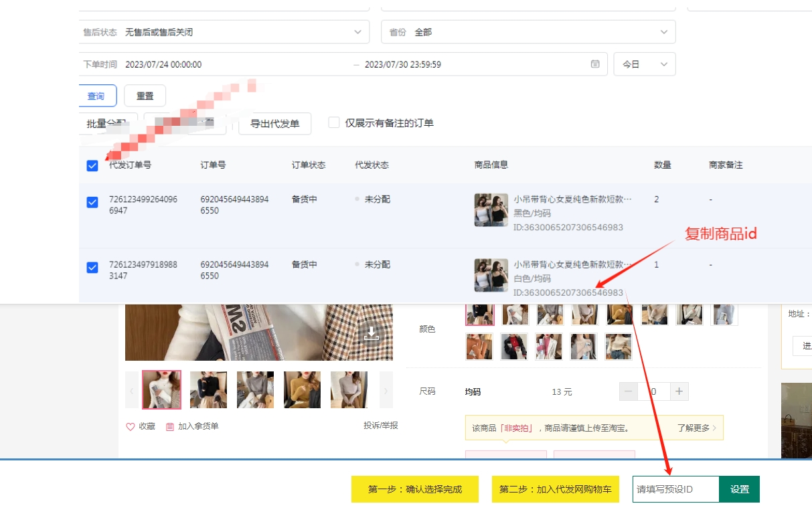Show next gallery thumbnails with right arrow
812x526 pixels.
386,389
